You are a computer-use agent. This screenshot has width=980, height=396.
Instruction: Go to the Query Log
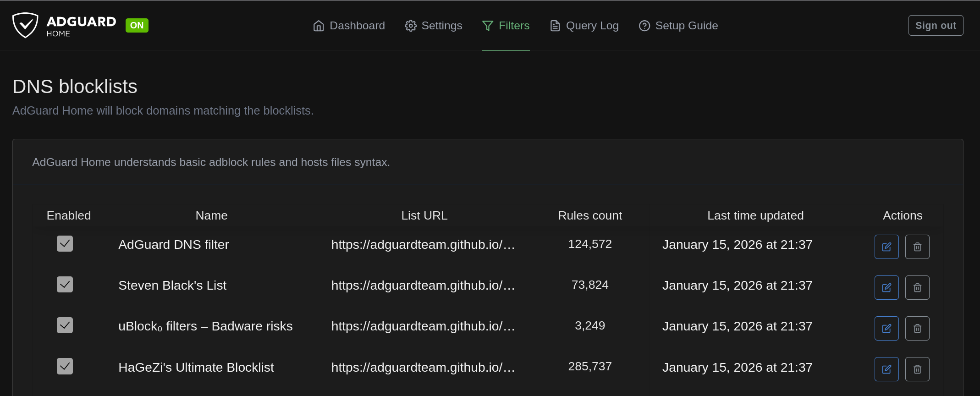(584, 26)
